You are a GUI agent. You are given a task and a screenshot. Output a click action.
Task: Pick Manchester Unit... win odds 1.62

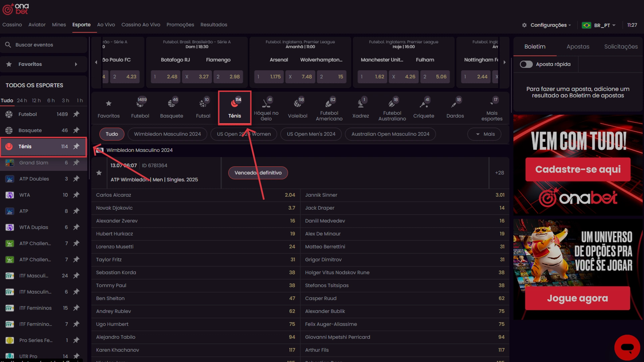pos(372,77)
